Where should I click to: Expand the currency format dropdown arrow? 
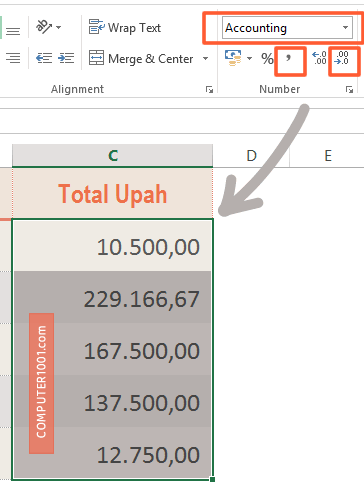coord(249,59)
